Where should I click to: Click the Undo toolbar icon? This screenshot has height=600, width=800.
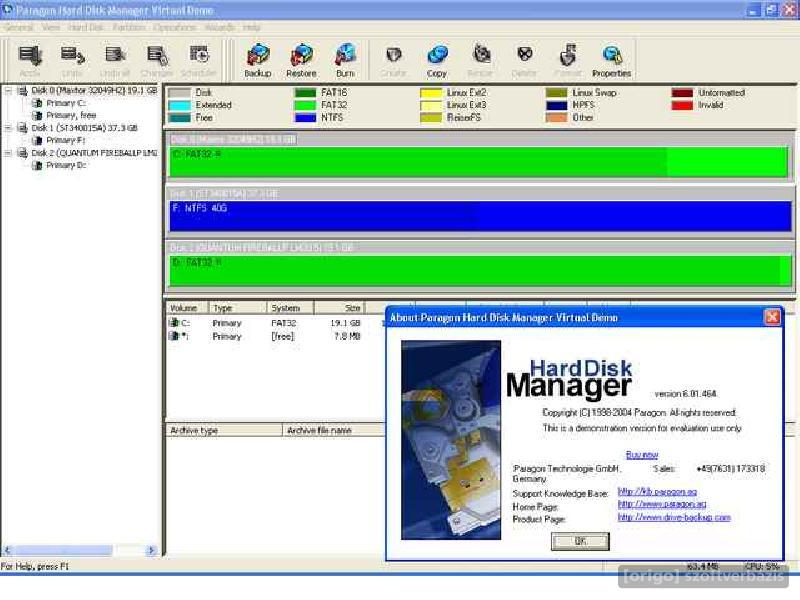[72, 56]
